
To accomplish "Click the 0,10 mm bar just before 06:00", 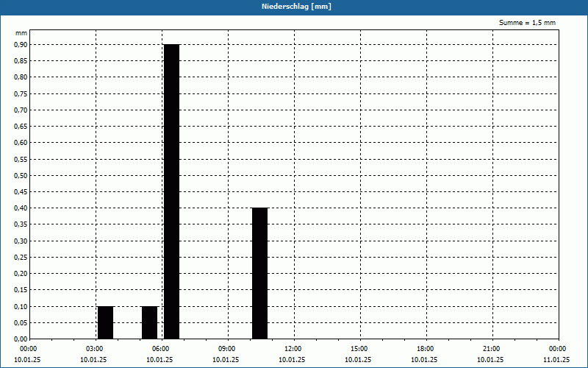I will [x=150, y=322].
